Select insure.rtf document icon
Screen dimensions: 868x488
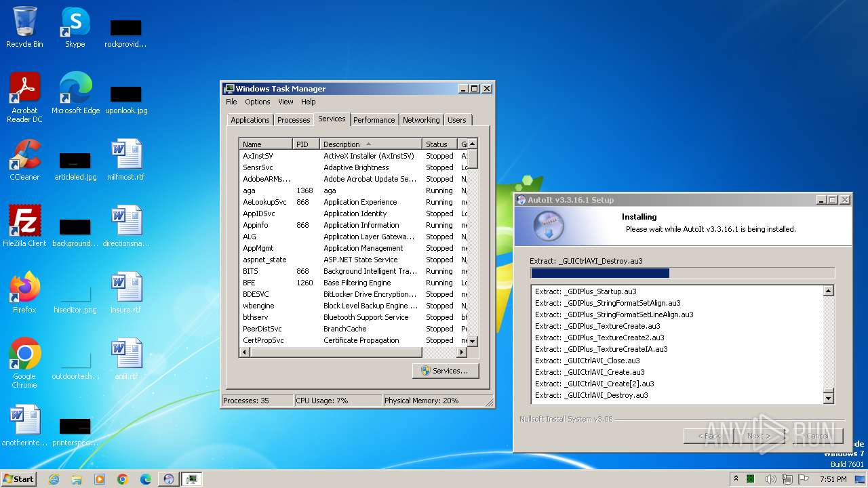pos(126,293)
